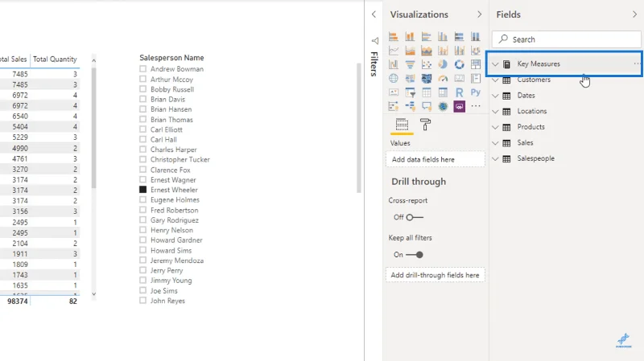Select the waterfall chart visual
This screenshot has height=361, width=644.
click(394, 64)
